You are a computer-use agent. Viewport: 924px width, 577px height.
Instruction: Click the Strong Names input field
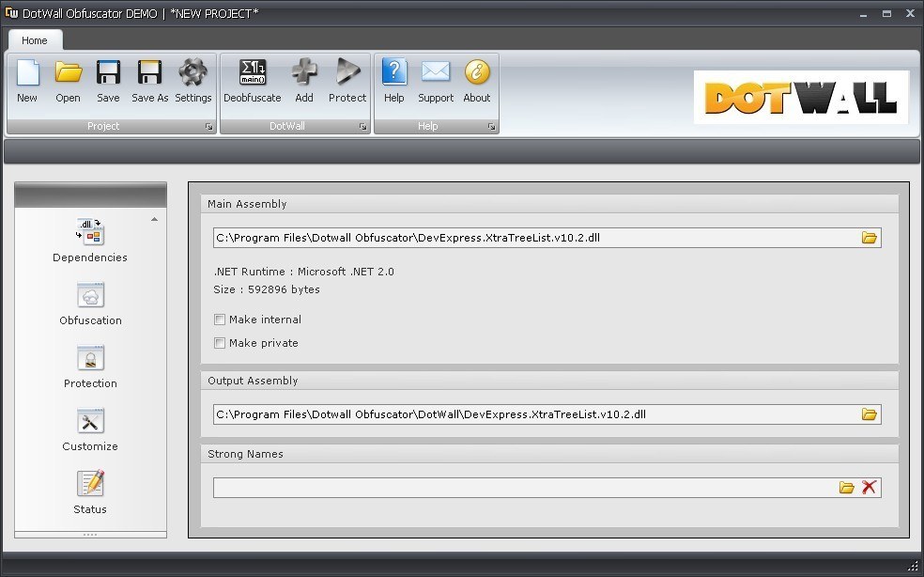[547, 488]
